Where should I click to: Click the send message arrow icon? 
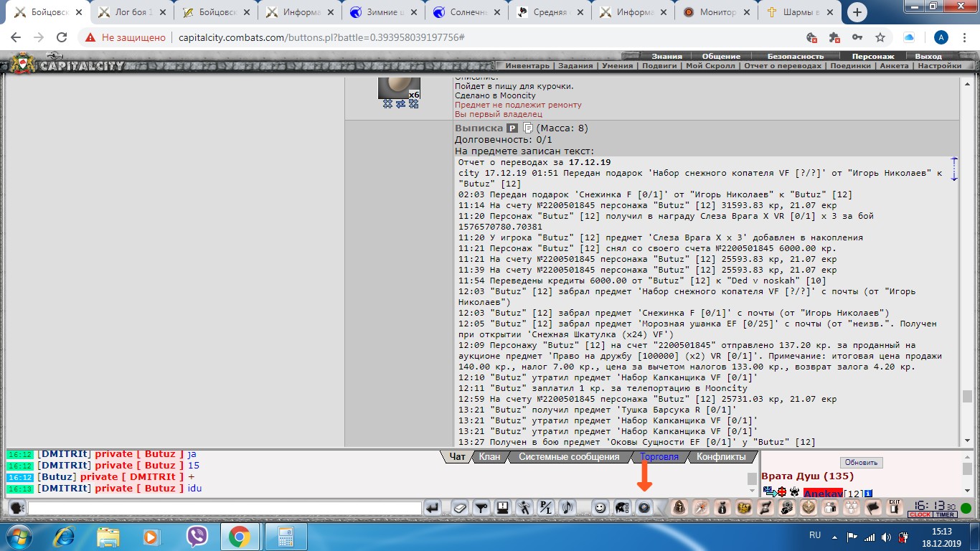(433, 508)
